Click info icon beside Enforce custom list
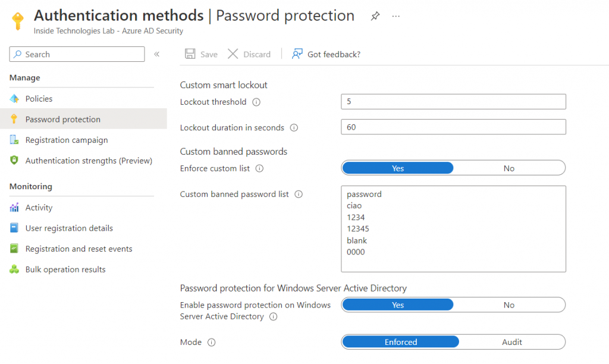Image resolution: width=609 pixels, height=364 pixels. (x=259, y=169)
